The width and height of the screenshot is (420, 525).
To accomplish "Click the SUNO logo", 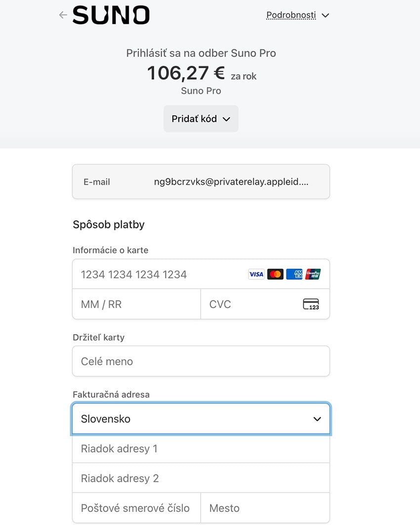I will tap(111, 15).
